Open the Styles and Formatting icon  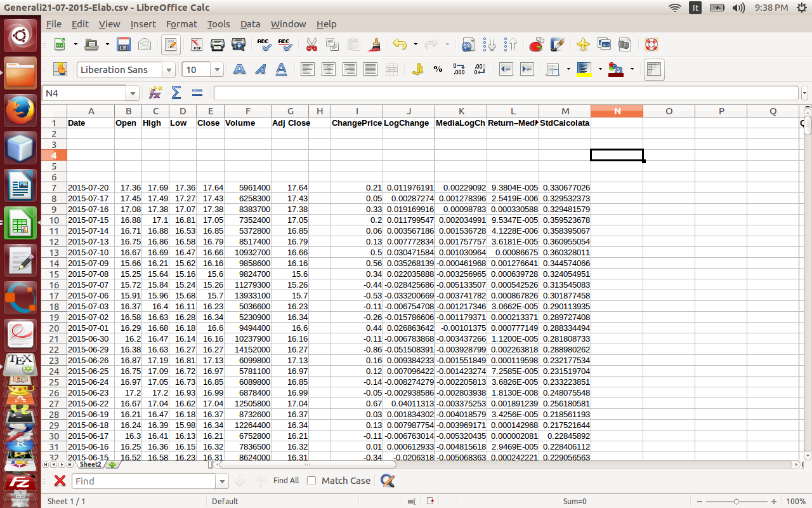pos(60,69)
